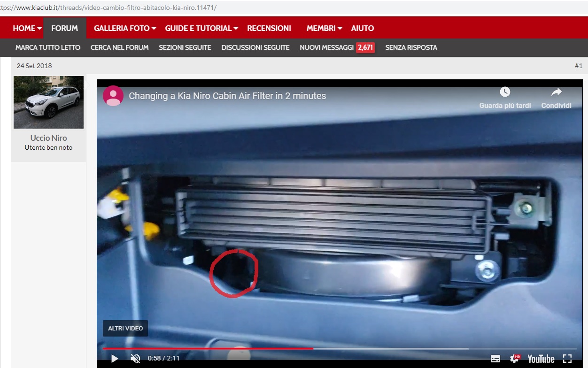Click the Utente ben noto user title
Viewport: 588px width, 368px height.
(49, 147)
